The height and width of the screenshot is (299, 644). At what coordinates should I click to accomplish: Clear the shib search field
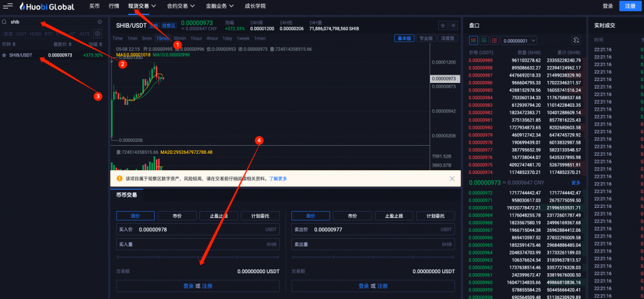[x=100, y=22]
